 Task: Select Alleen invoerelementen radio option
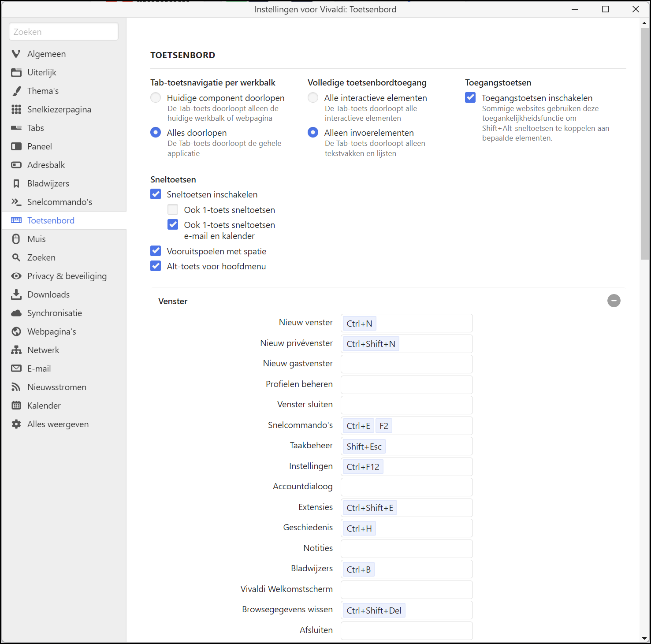[313, 132]
